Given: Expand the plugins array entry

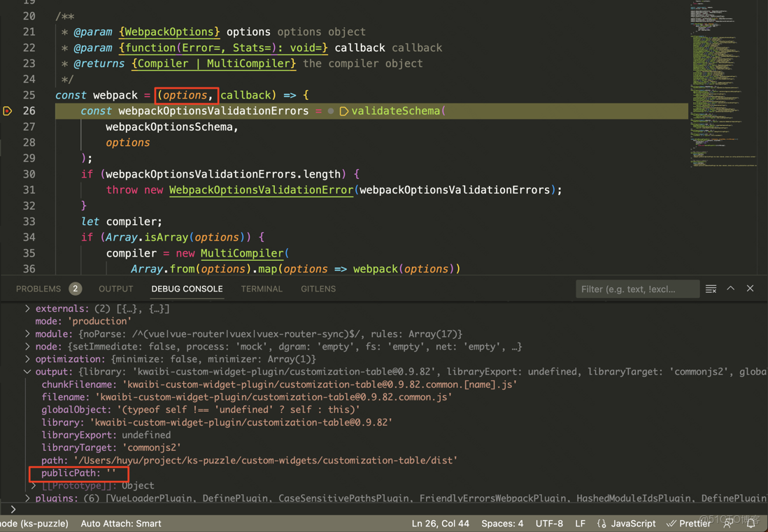Looking at the screenshot, I should click(27, 498).
